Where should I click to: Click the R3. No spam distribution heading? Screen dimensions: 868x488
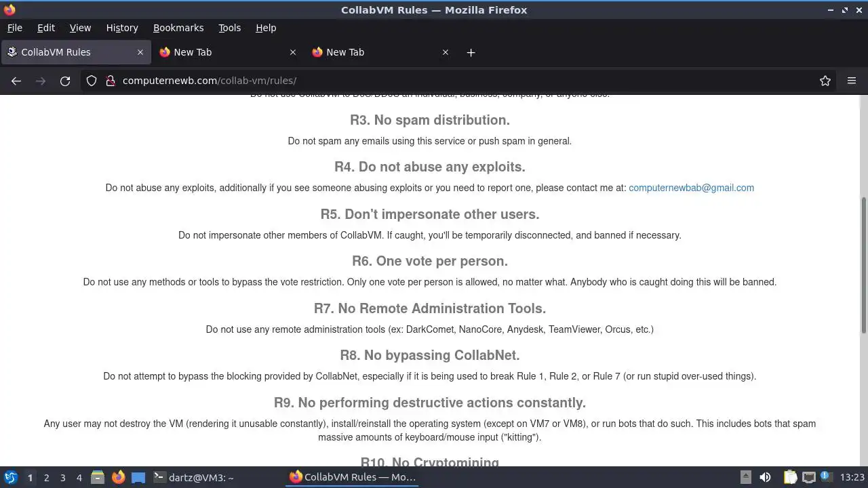pos(430,120)
